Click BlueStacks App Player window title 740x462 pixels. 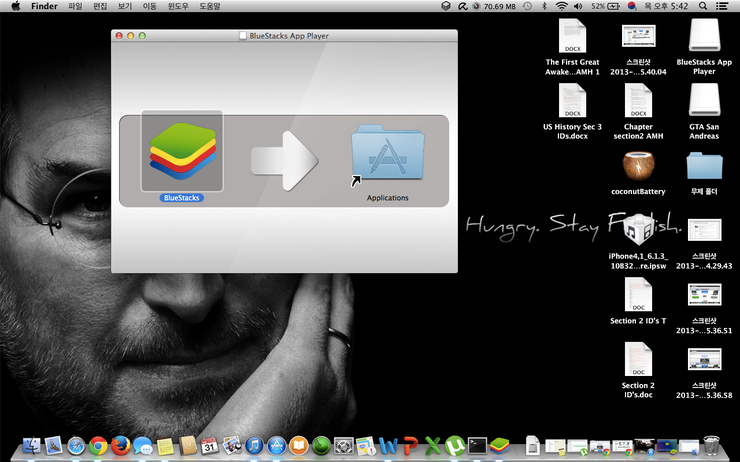(x=289, y=36)
